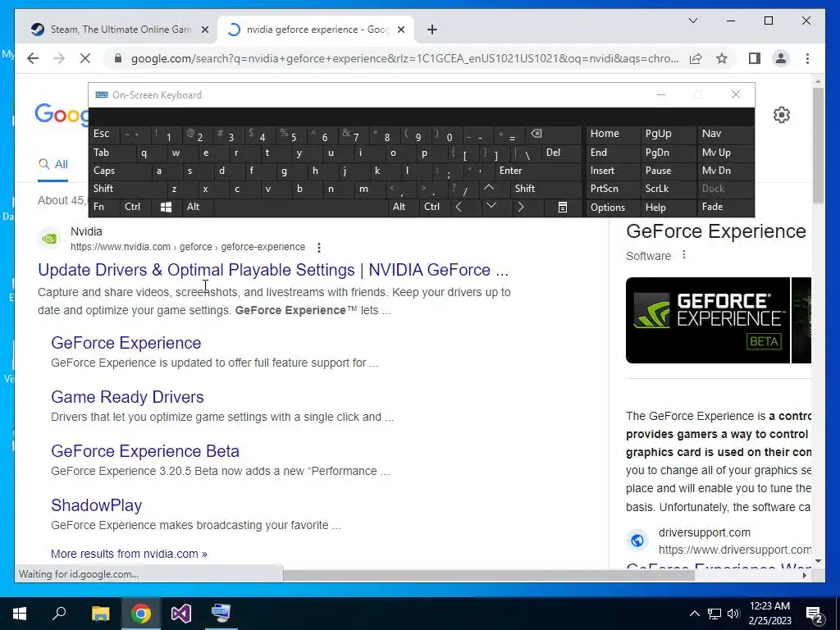
Task: Click the GeForce Experience Beta logo image
Action: (x=707, y=321)
